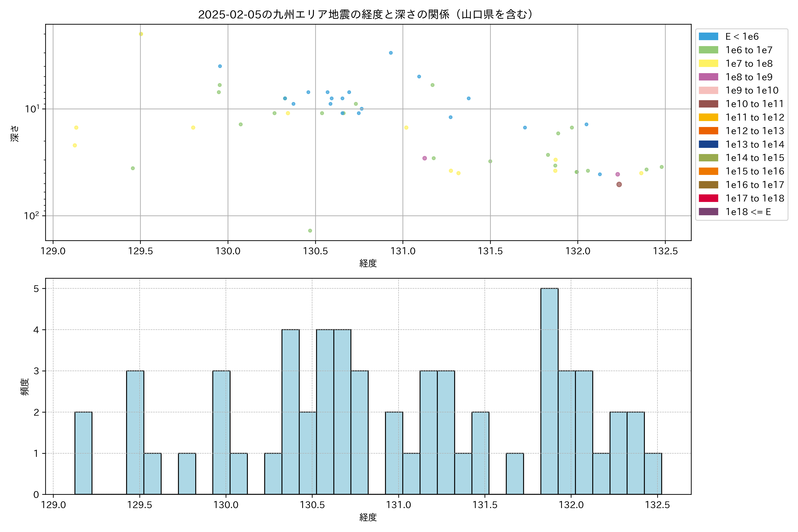Click the yellow 1e7 to 1e8 legend swatch
798x532 pixels.
(x=708, y=64)
